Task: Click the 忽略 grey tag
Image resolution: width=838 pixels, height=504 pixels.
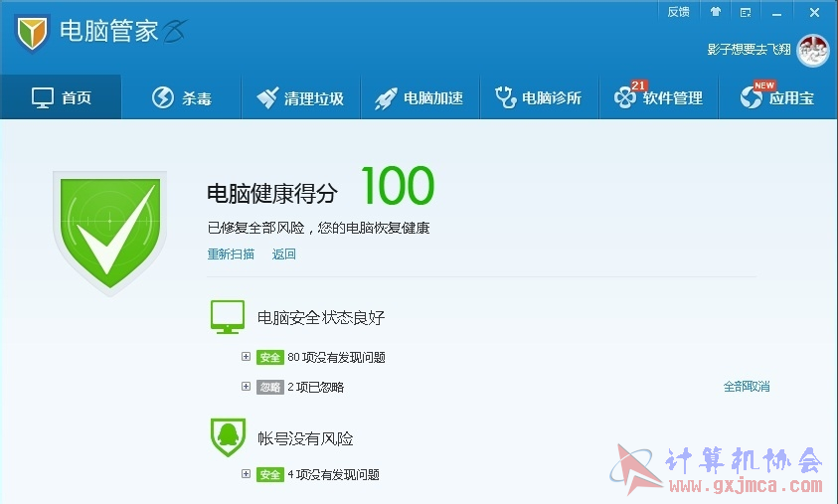Action: (270, 387)
